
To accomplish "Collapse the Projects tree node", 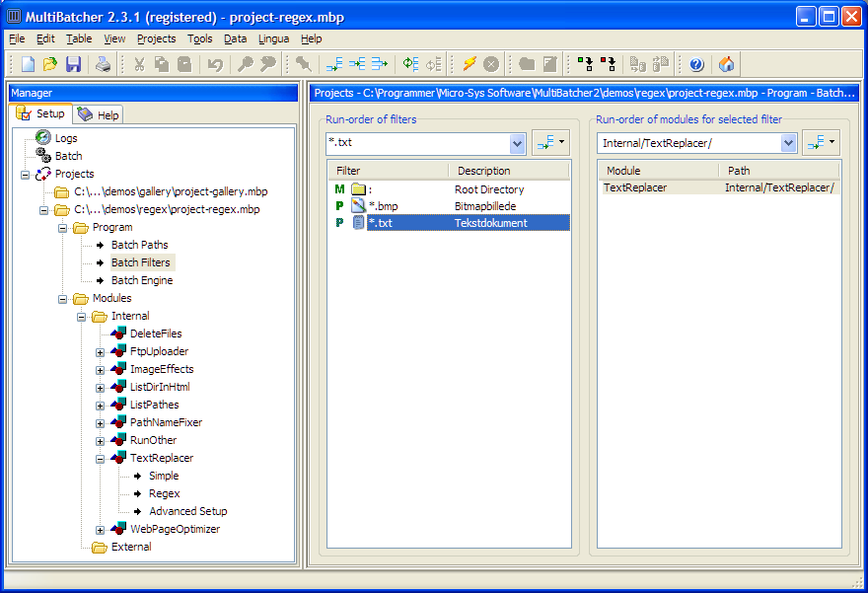I will [25, 175].
